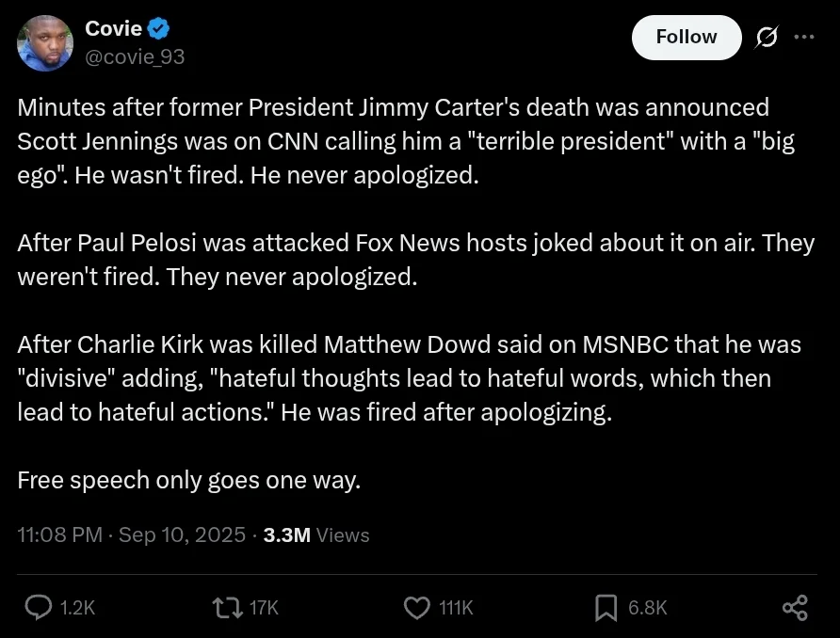The image size is (840, 638).
Task: Click the 111K likes count
Action: pos(457,608)
